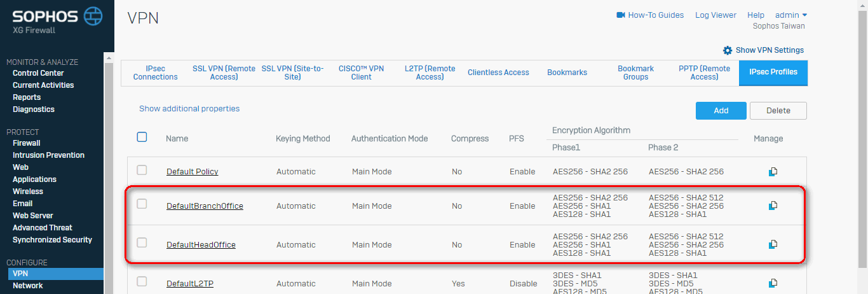Check the Default Policy row checkbox
The image size is (868, 294).
(142, 170)
